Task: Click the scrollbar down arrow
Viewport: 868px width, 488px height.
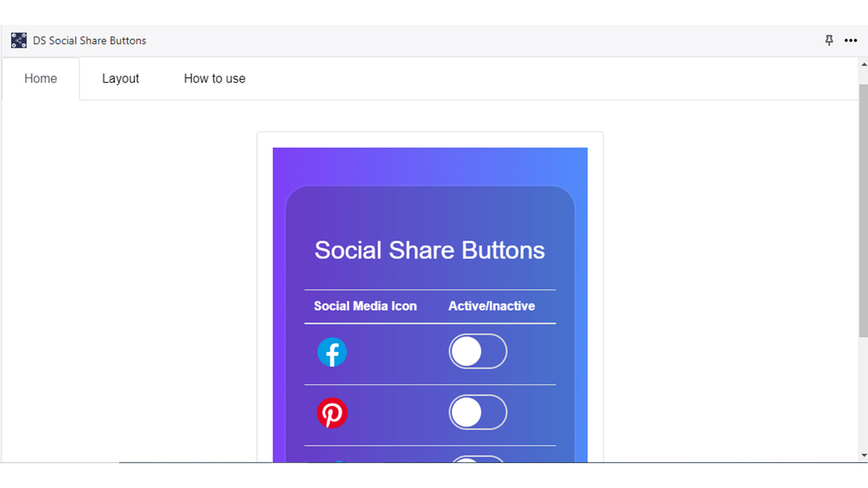Action: pyautogui.click(x=863, y=456)
